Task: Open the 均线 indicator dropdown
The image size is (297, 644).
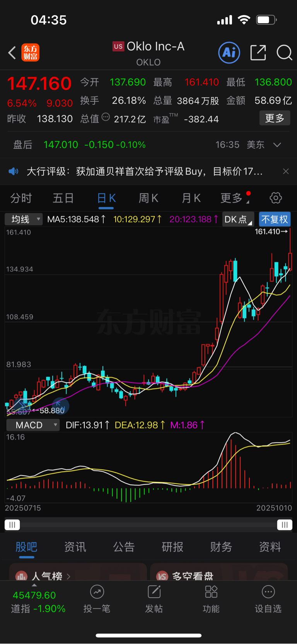Action: click(24, 219)
